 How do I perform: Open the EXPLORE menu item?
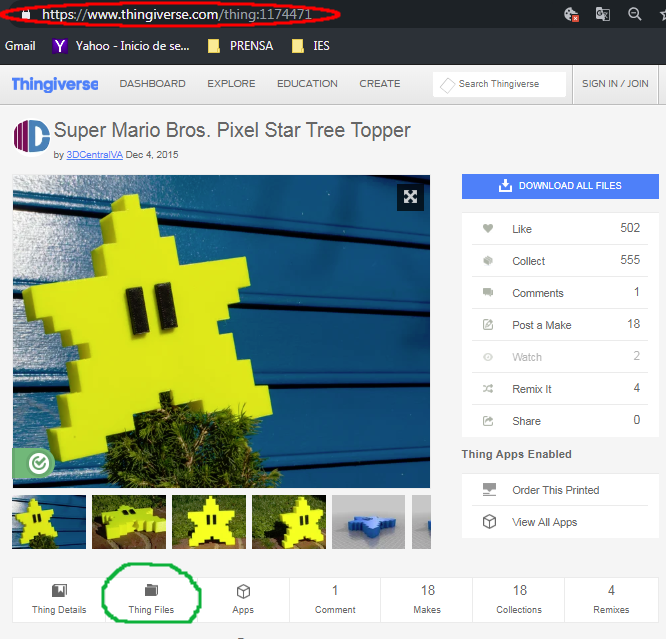[x=231, y=84]
